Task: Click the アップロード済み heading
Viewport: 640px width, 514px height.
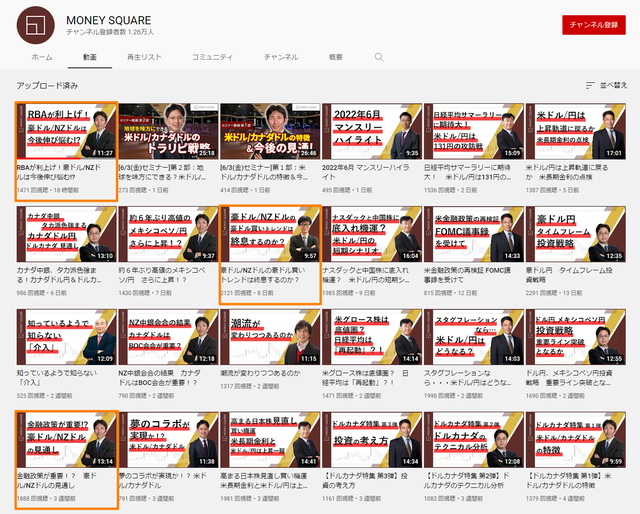Action: click(47, 86)
